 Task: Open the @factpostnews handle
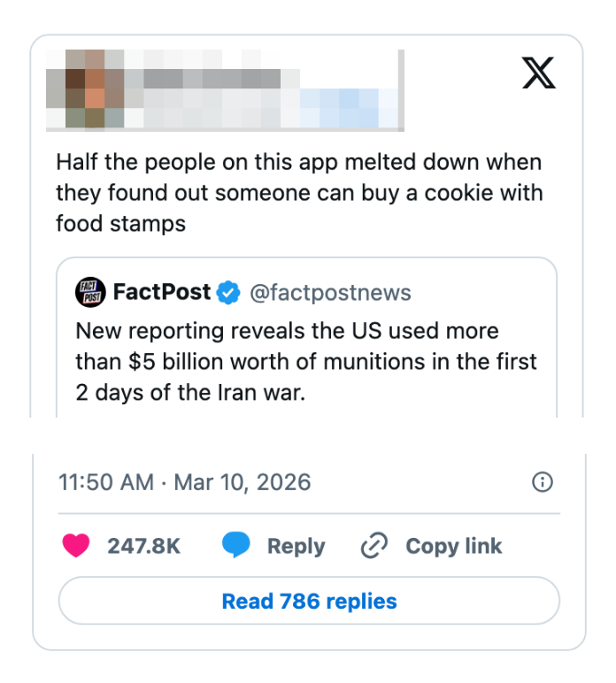pos(330,293)
